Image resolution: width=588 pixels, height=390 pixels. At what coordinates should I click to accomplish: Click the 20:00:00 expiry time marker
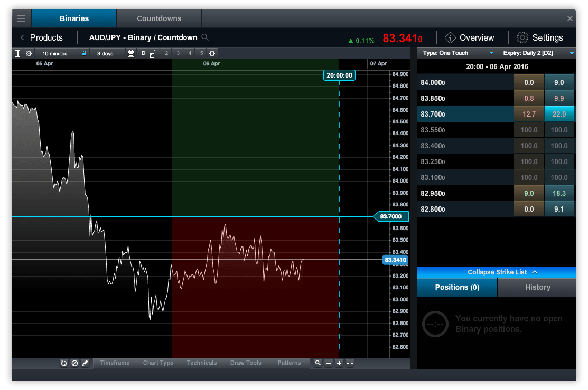(x=339, y=75)
